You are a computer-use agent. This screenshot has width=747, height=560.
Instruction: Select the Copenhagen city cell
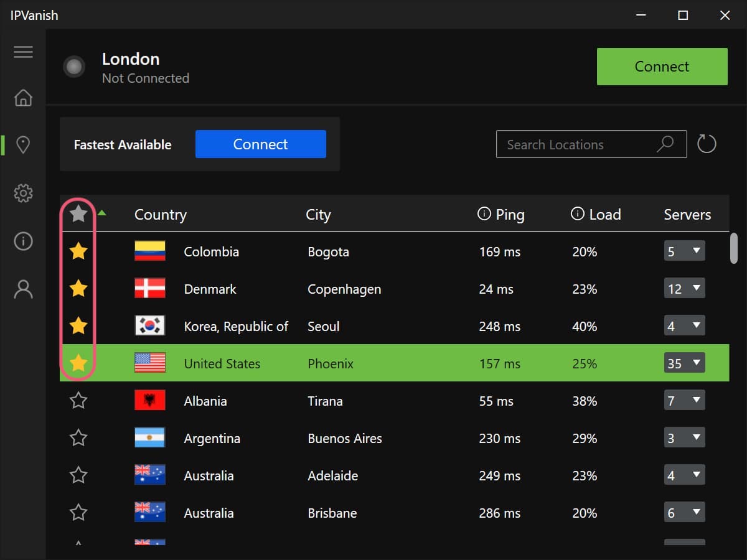pyautogui.click(x=344, y=289)
